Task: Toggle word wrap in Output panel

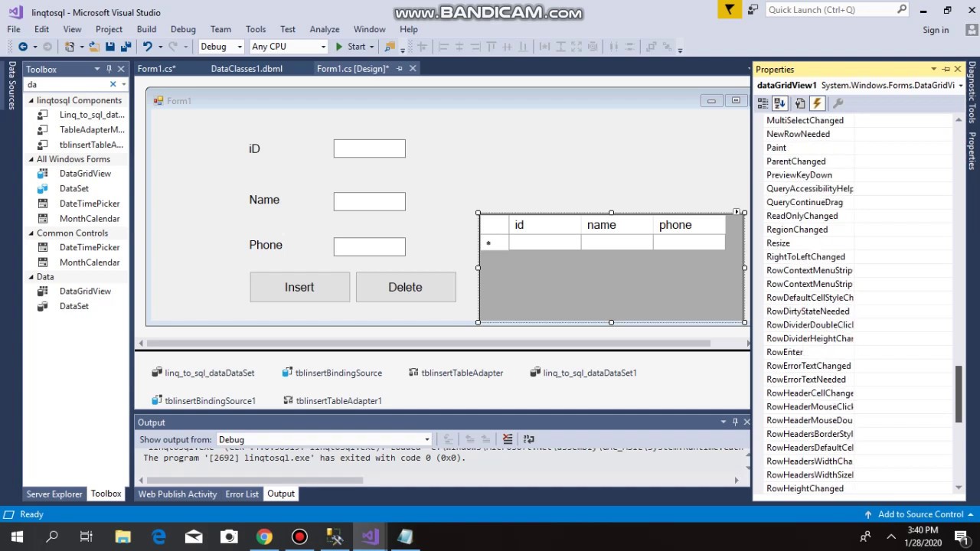Action: point(528,439)
